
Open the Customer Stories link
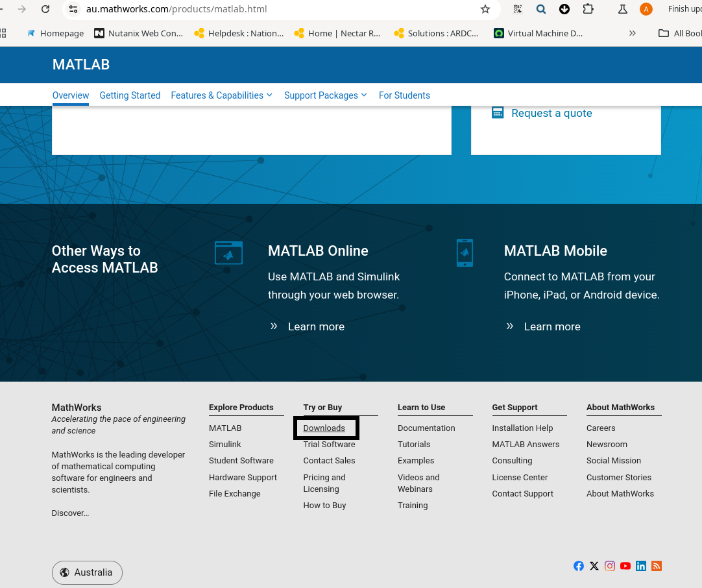[x=619, y=478]
